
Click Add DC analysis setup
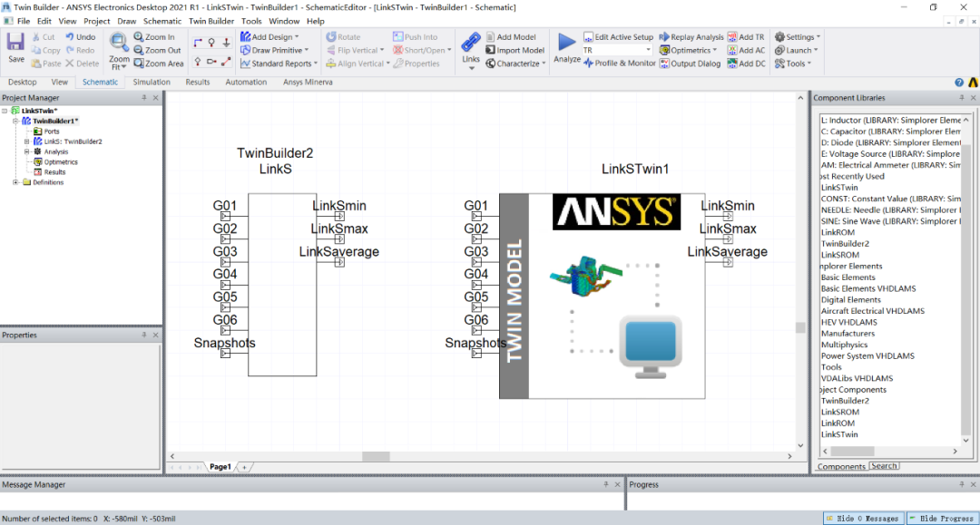746,63
